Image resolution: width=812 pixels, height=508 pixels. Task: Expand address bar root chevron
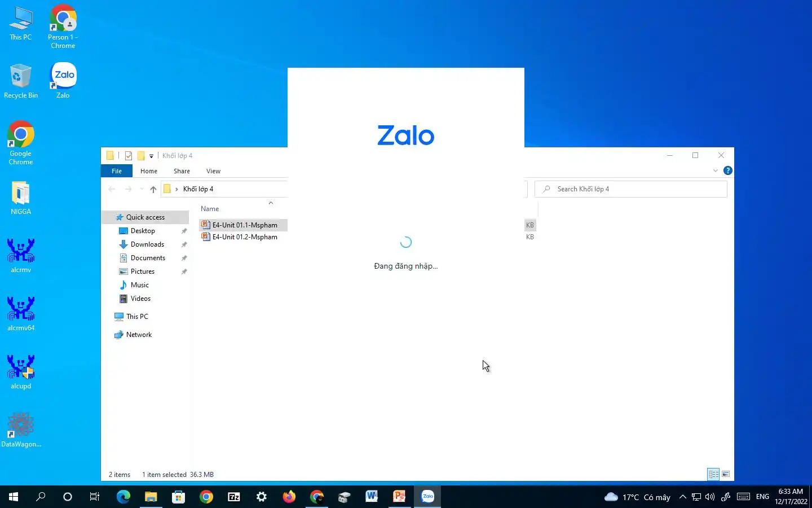[176, 189]
